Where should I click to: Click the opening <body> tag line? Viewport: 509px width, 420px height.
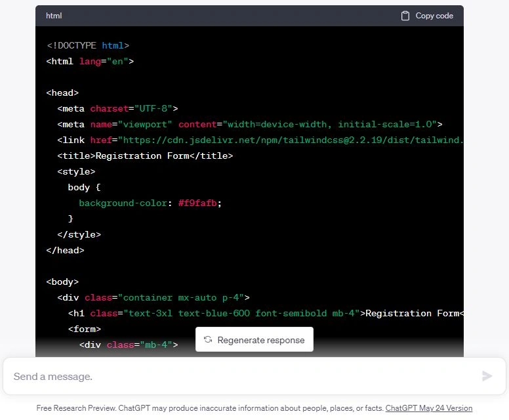click(62, 282)
